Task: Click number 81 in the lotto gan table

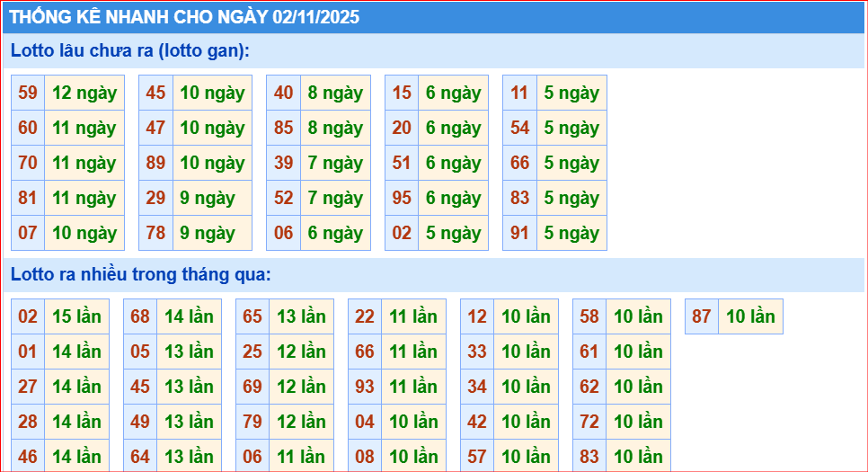Action: (28, 198)
